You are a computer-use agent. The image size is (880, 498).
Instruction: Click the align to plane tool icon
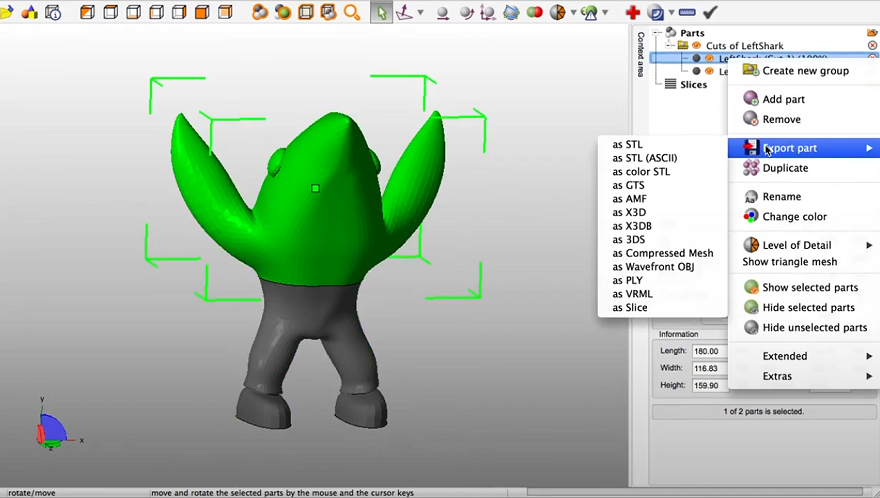[x=405, y=12]
